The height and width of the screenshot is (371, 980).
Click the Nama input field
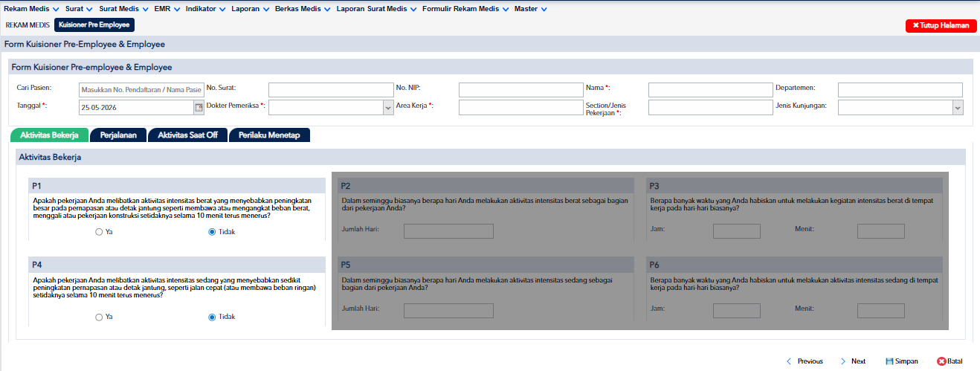coord(711,90)
